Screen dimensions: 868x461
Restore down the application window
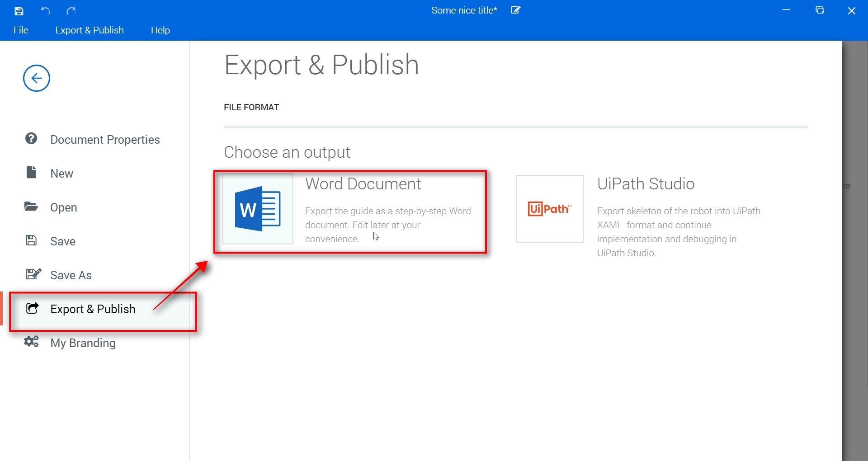pos(820,10)
